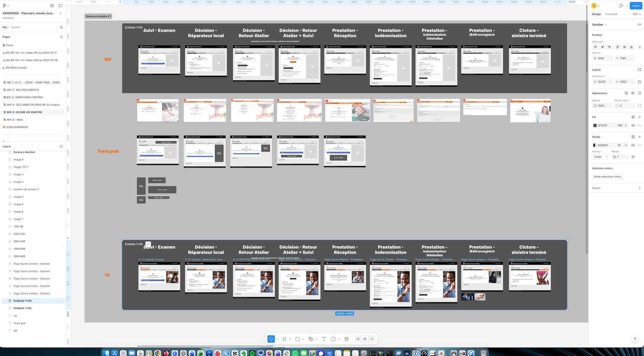
Task: Open the 12% zoom dropdown
Action: coord(636,14)
